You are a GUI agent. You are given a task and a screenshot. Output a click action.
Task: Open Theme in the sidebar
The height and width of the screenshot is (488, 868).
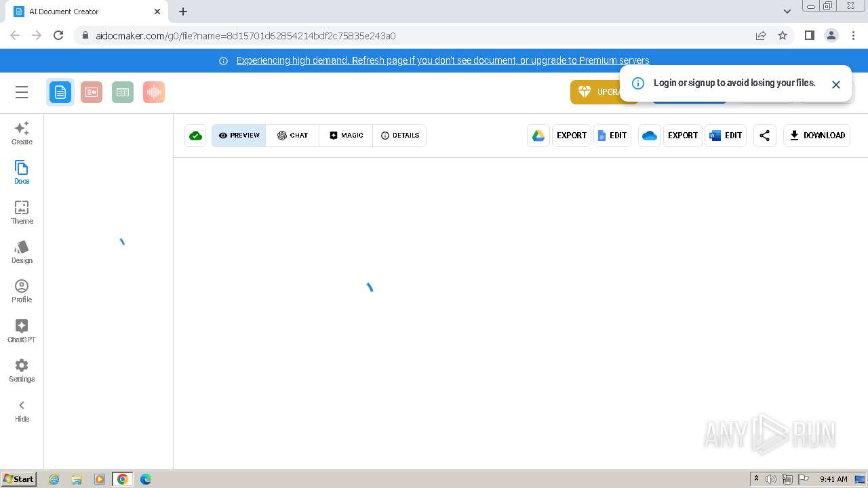coord(22,212)
